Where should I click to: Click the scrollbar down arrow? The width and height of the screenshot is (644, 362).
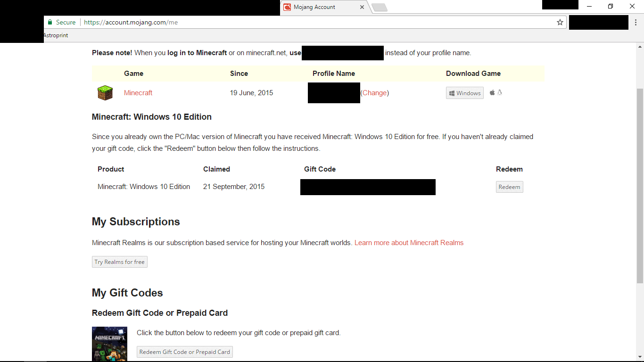click(640, 357)
